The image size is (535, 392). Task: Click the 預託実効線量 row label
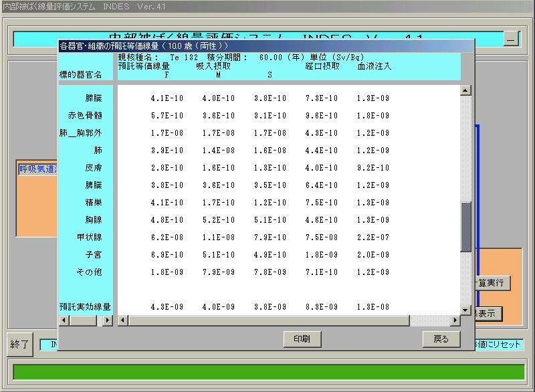(x=85, y=307)
